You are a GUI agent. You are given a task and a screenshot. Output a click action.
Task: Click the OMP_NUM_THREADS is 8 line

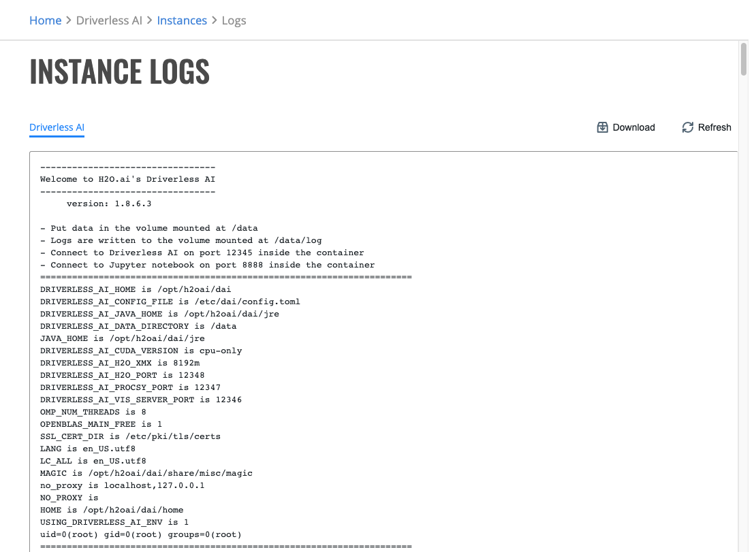click(93, 412)
